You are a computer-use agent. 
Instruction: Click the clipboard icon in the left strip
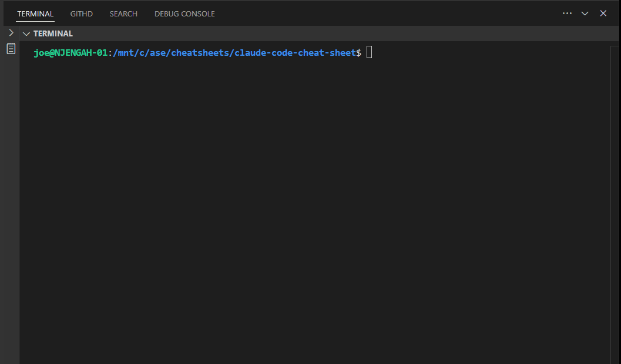click(x=11, y=49)
